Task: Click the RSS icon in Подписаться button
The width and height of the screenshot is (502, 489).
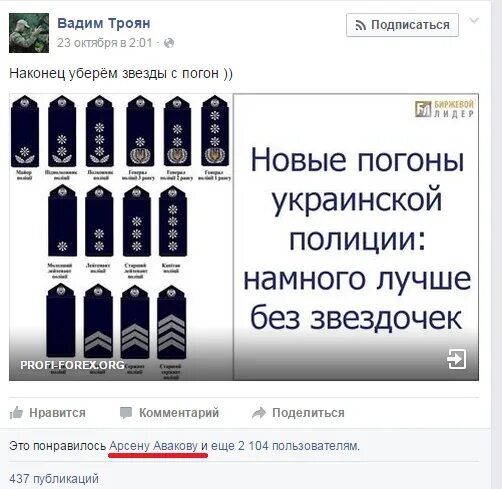Action: pos(360,25)
